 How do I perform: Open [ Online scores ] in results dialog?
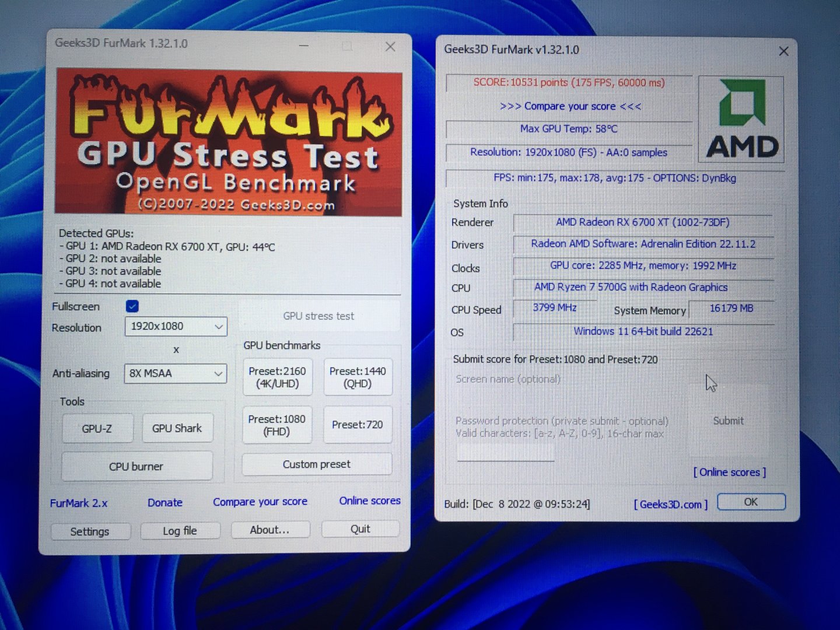(x=730, y=472)
